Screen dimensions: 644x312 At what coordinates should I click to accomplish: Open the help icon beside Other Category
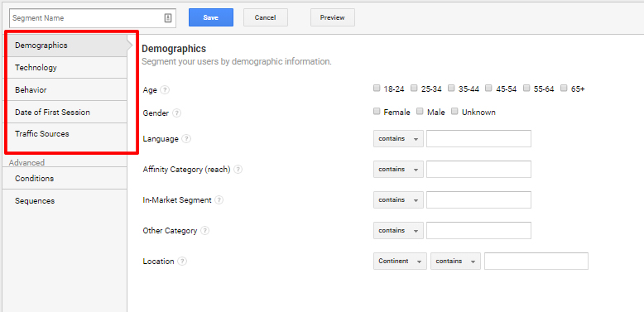tap(204, 231)
